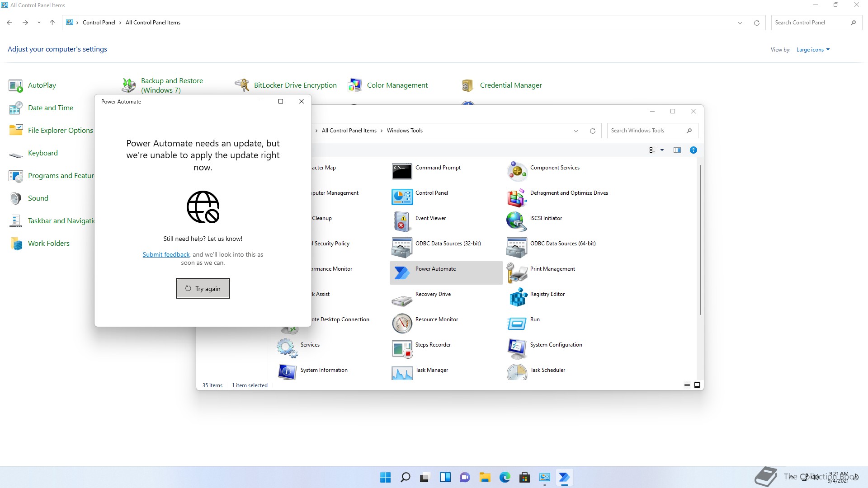This screenshot has width=868, height=488.
Task: Open Microsoft Store from taskbar
Action: [524, 477]
